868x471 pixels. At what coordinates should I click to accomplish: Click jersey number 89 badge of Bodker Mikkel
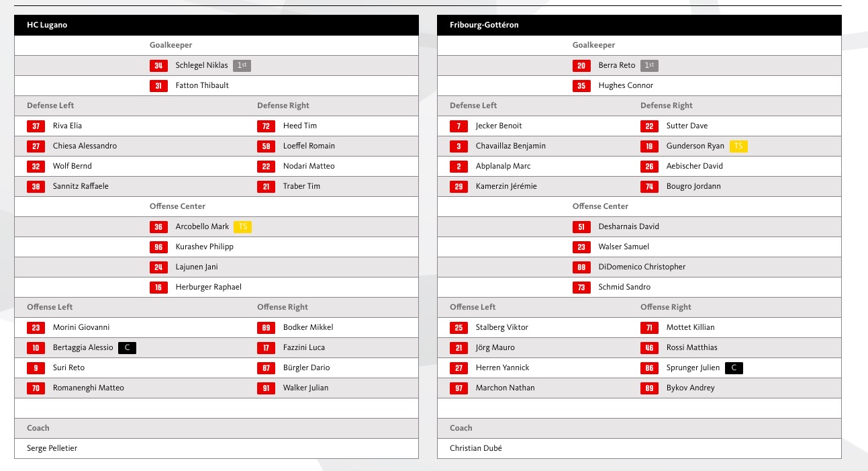[267, 327]
